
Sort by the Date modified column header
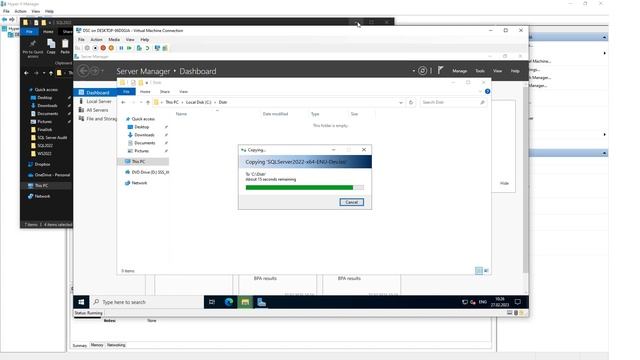(x=276, y=114)
